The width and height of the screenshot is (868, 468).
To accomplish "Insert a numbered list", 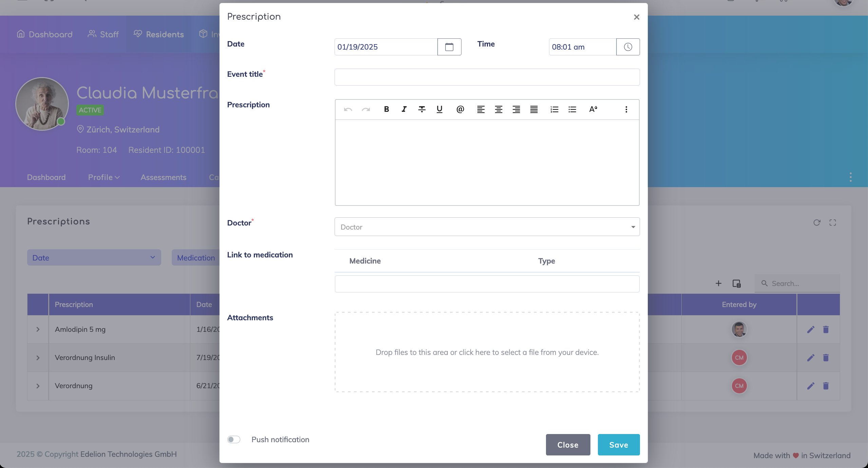I will point(554,109).
